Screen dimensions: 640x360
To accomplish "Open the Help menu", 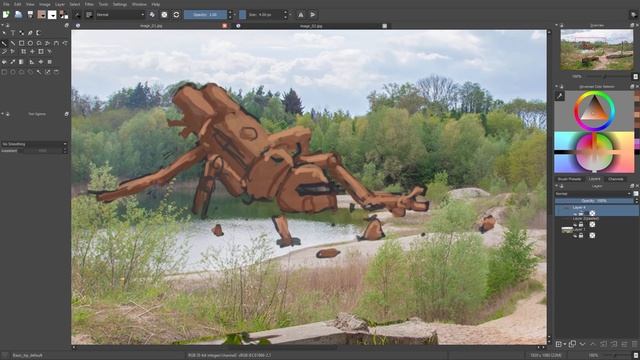I will (156, 4).
